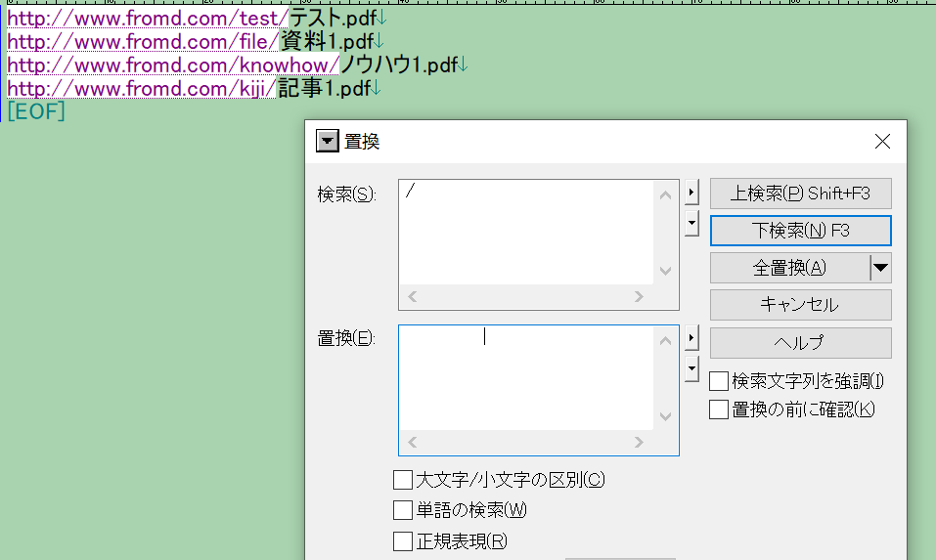This screenshot has width=936, height=560.
Task: Click the http://www.fromd.com/file/ link in editor
Action: click(143, 41)
